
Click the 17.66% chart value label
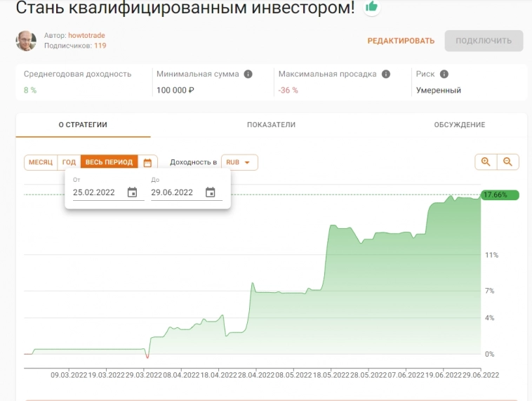[500, 195]
